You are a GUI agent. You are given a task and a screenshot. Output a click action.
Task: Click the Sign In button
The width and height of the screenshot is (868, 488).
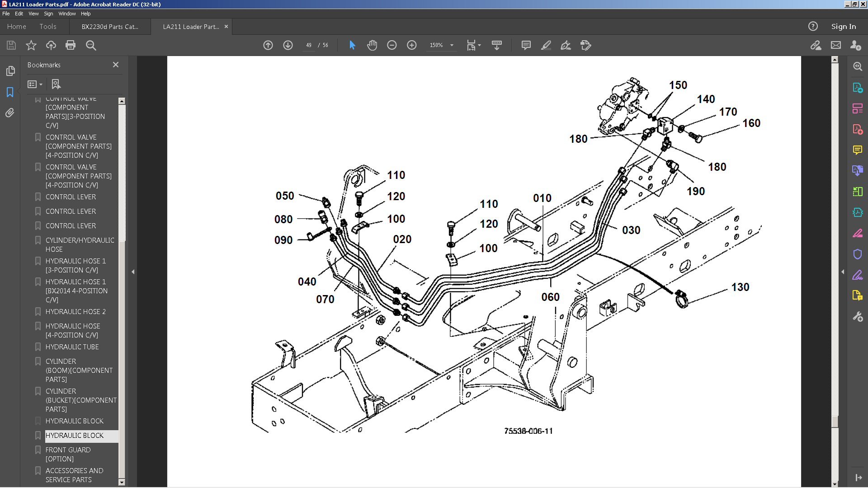pos(843,27)
